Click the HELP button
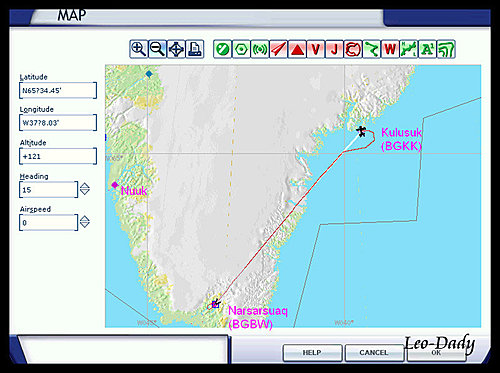 (x=312, y=353)
